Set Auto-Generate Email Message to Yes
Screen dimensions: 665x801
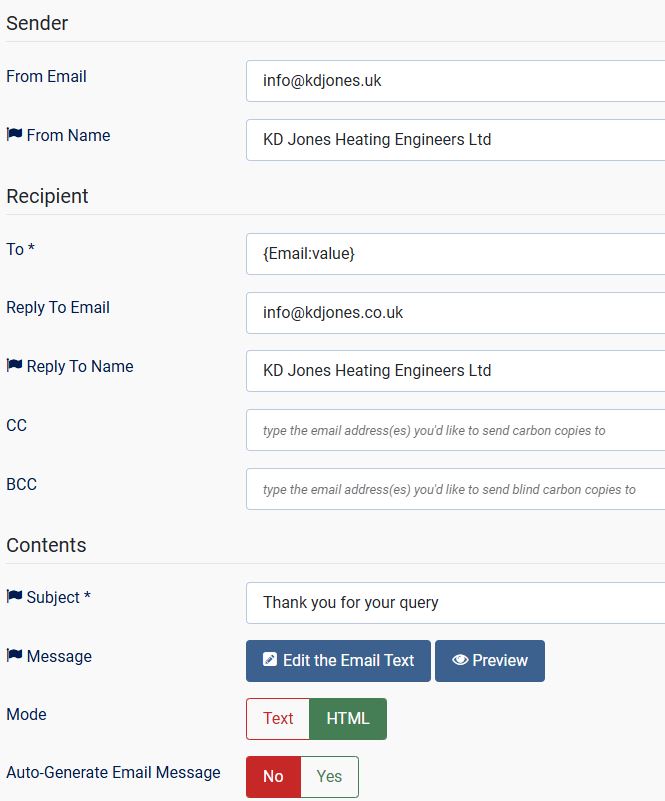click(328, 776)
